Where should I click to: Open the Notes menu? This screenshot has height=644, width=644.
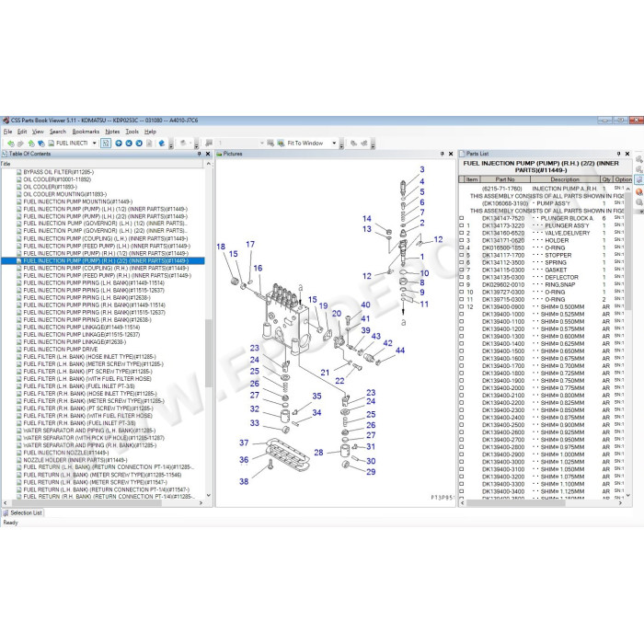pyautogui.click(x=112, y=132)
